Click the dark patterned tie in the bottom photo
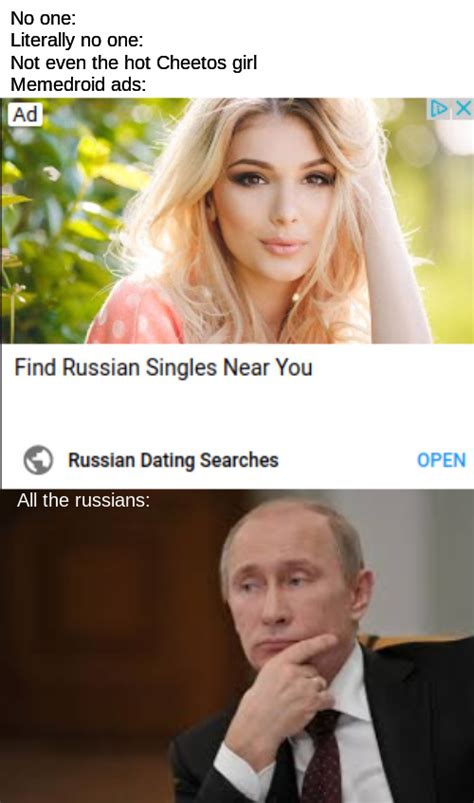Viewport: 474px width, 803px height. (x=321, y=758)
